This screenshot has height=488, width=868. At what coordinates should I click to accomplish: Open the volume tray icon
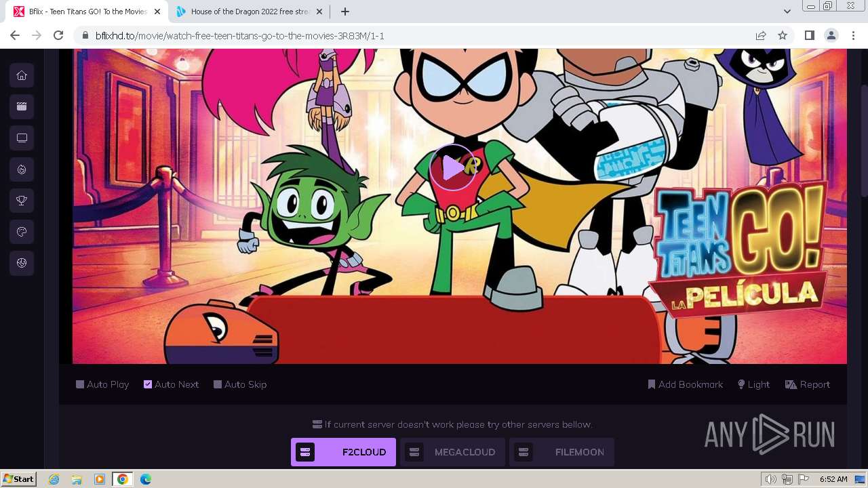point(771,479)
